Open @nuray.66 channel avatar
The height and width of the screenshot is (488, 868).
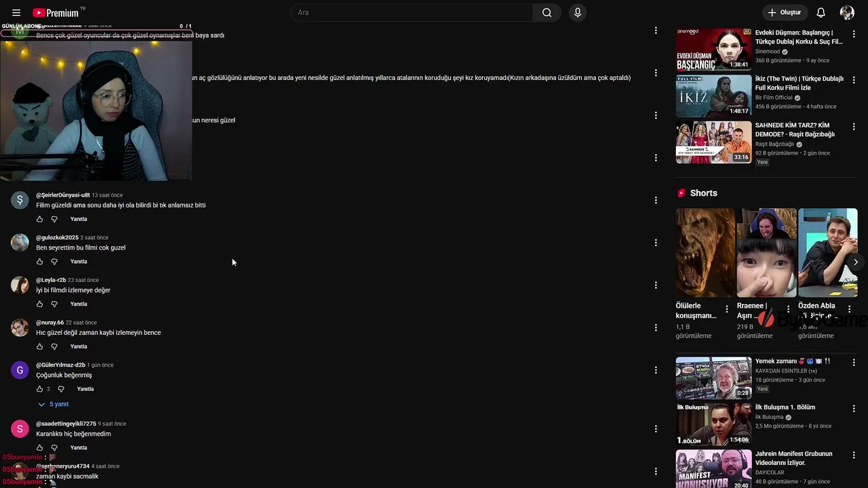[x=20, y=327]
